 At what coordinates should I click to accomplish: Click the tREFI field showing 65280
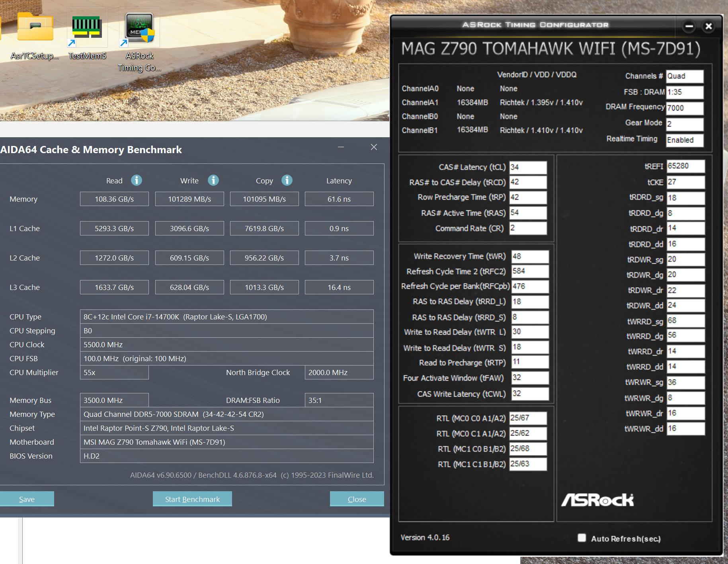point(686,166)
